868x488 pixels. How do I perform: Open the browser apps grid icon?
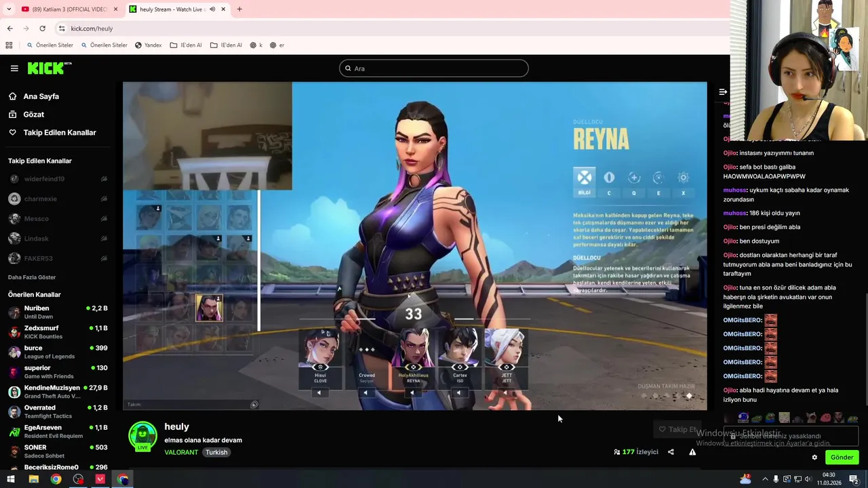coord(9,45)
